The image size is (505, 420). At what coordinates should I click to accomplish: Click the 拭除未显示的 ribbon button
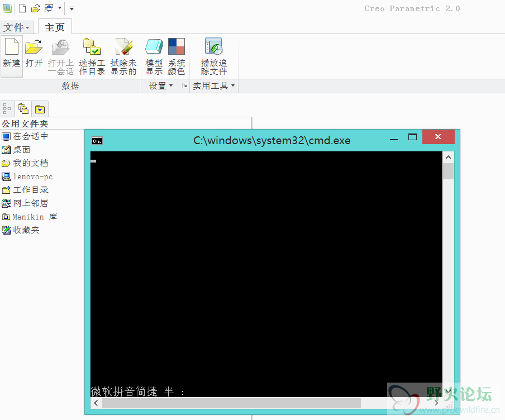pos(123,56)
